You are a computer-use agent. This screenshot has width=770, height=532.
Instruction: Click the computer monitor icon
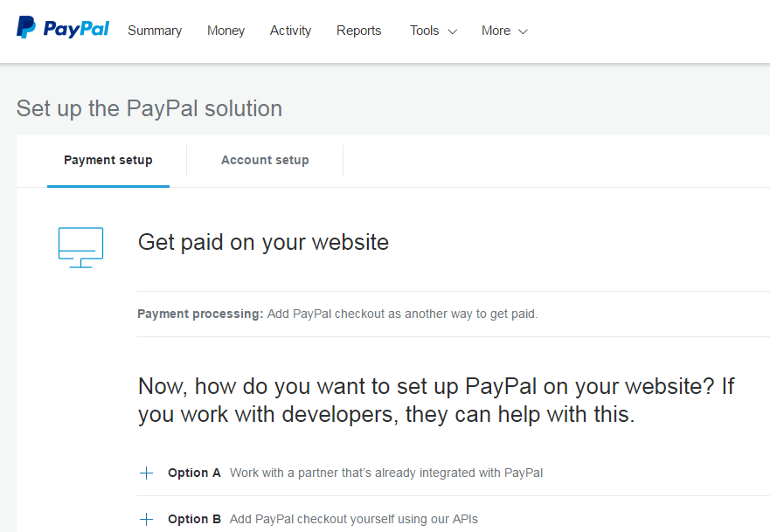click(80, 247)
